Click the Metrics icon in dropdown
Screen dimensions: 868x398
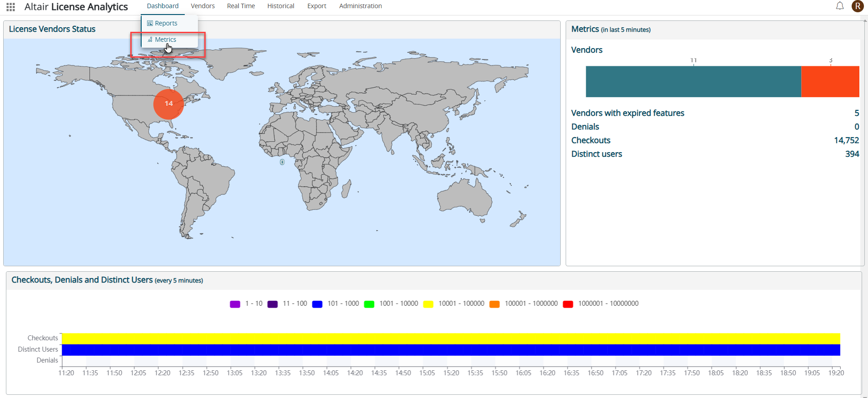pos(150,40)
